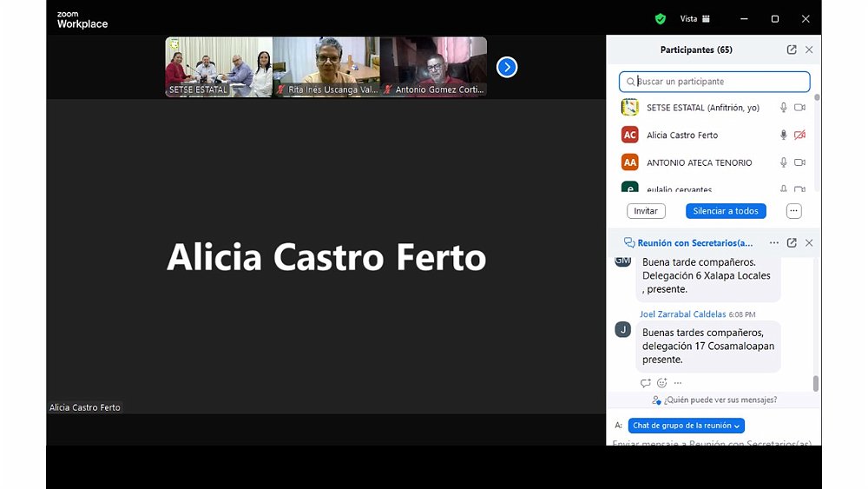Open participants panel more options menu
The image size is (868, 489).
(793, 211)
